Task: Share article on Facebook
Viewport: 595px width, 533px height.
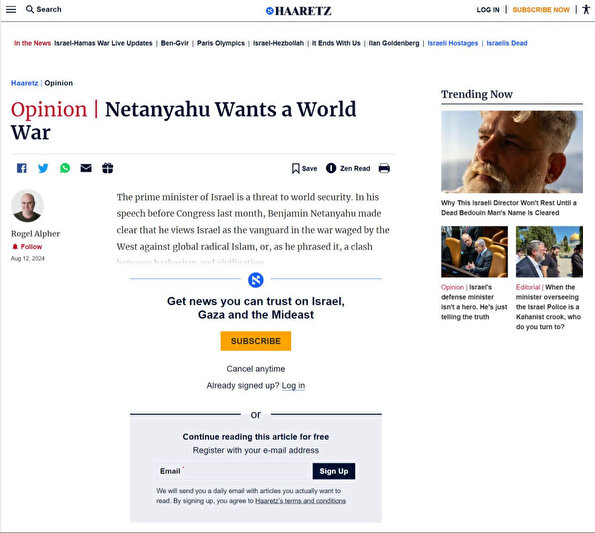Action: coord(22,168)
